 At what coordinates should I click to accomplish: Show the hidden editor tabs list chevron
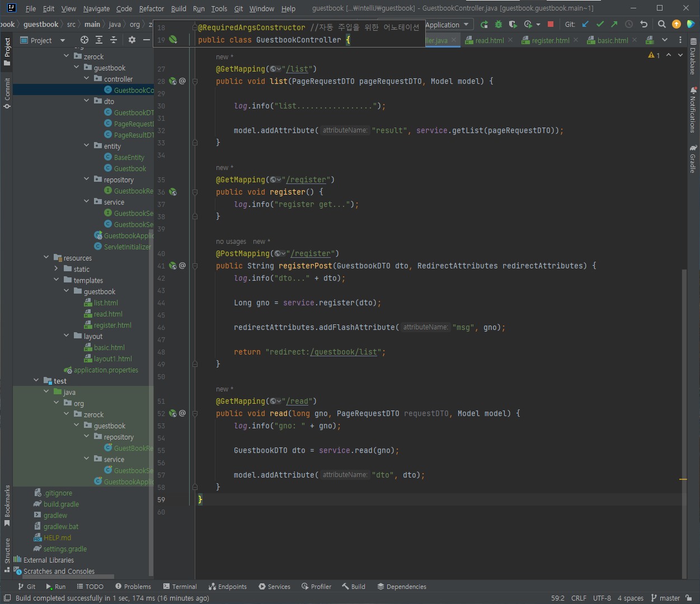coord(665,40)
